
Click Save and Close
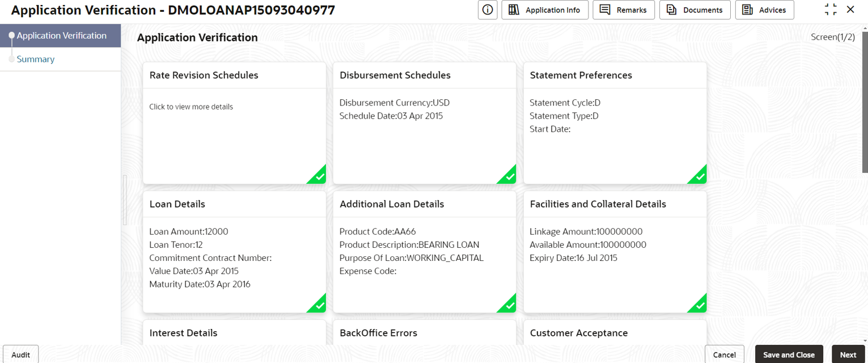[789, 354]
